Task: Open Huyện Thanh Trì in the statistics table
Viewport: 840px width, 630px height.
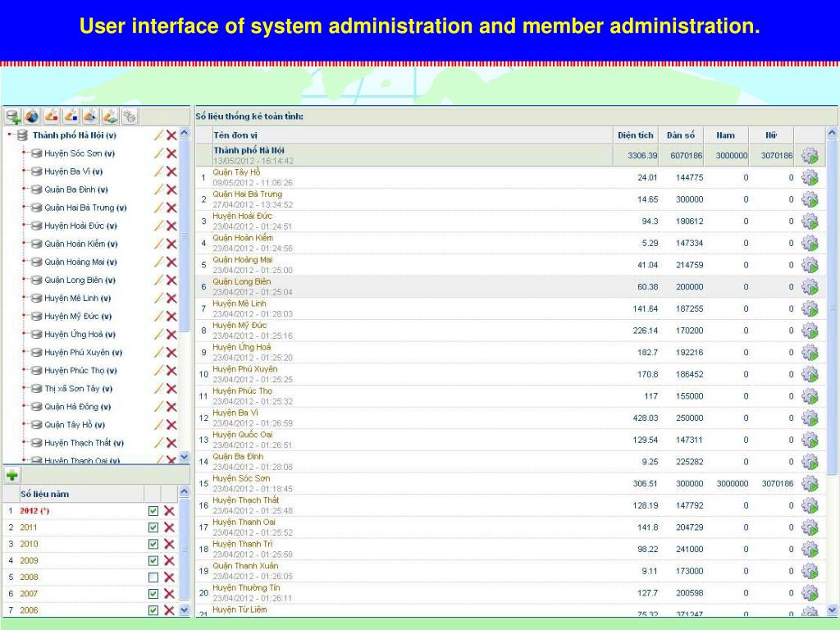Action: [242, 545]
